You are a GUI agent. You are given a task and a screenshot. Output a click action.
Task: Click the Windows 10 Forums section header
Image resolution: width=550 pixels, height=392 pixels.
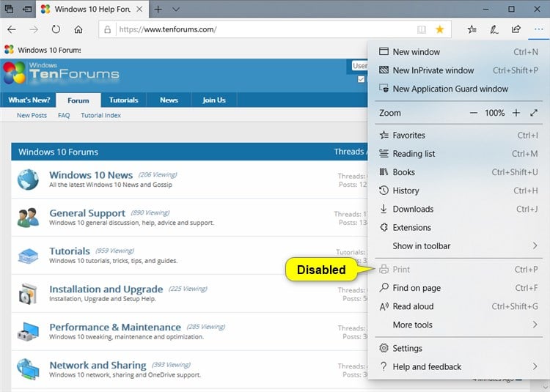click(189, 152)
